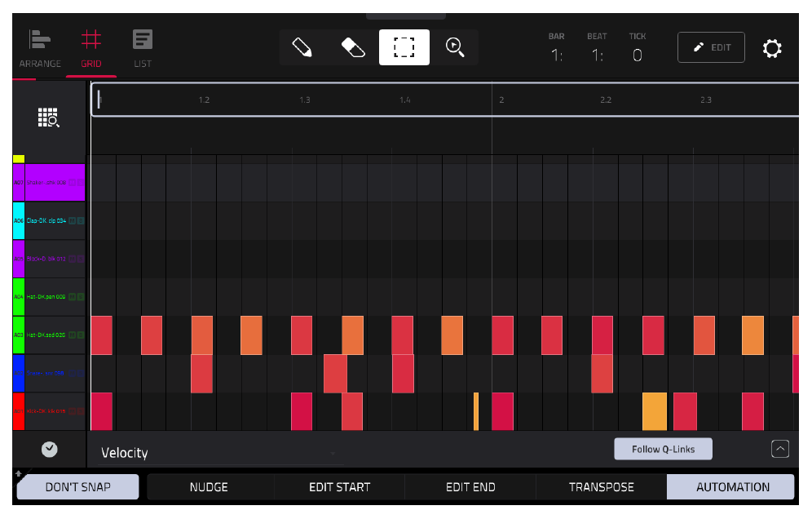This screenshot has width=812, height=519.
Task: Switch to the GRID view
Action: [x=91, y=50]
